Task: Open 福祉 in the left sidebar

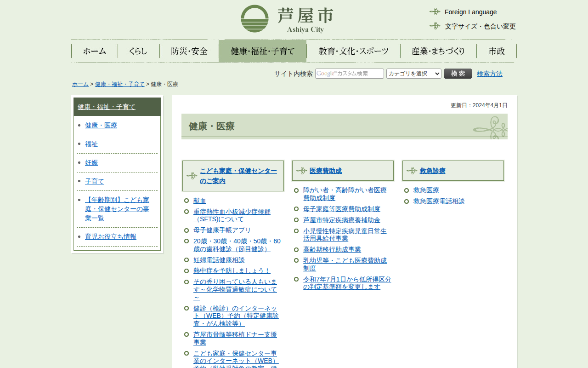Action: [x=91, y=144]
